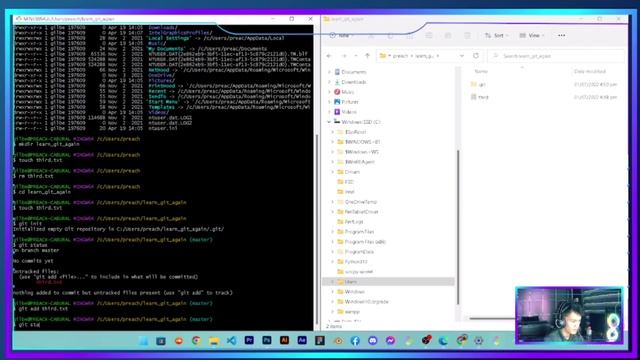The image size is (640, 360).
Task: Open Microsoft Edge from the taskbar
Action: pyautogui.click(x=443, y=340)
